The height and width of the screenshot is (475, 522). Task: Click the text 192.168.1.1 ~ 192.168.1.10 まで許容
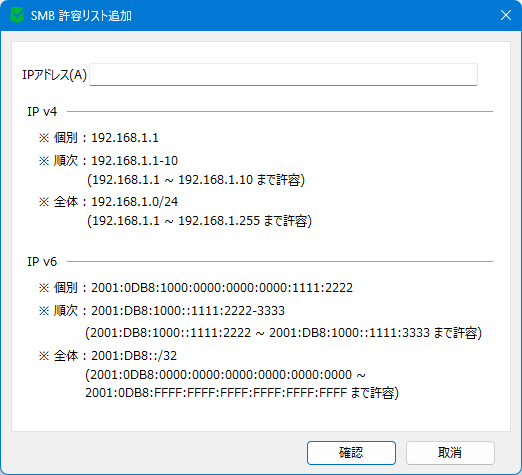click(196, 180)
